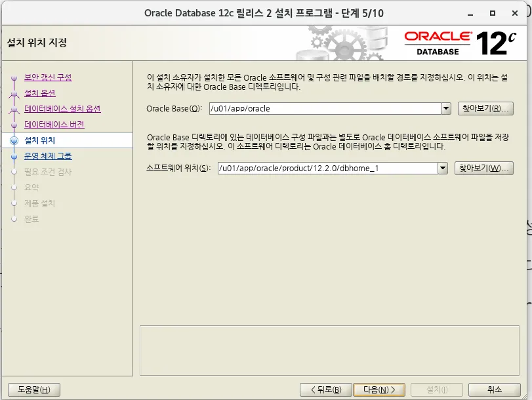Click 찾아보기(W) browse button for software location
Image resolution: width=532 pixels, height=400 pixels.
(x=484, y=168)
